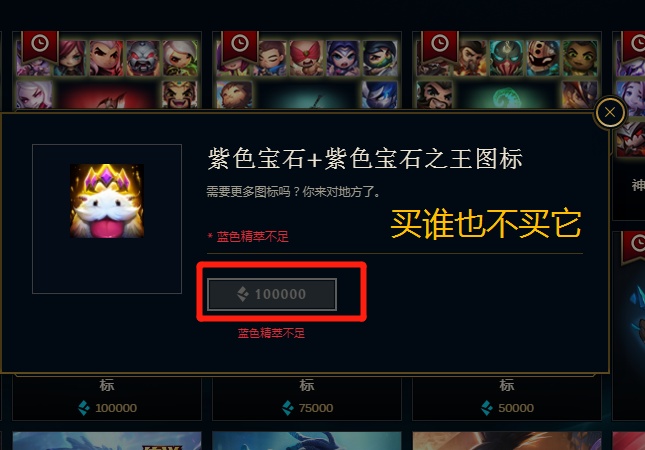Click the blue essence icon beside 50000

point(487,408)
